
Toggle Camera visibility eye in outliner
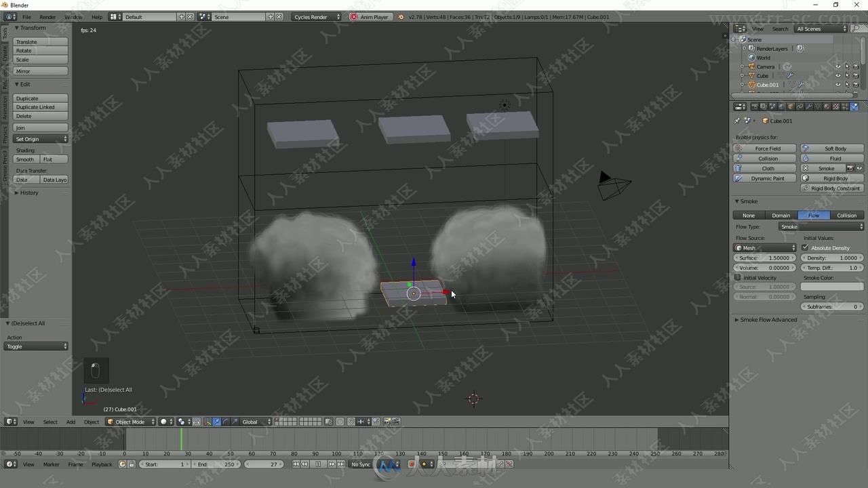point(837,66)
